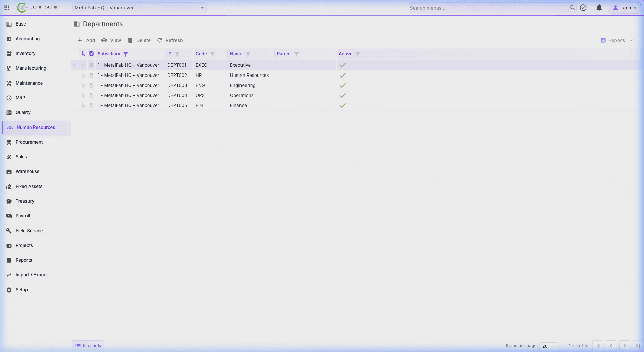
Task: Toggle Active status on Engineering row
Action: pyautogui.click(x=342, y=85)
